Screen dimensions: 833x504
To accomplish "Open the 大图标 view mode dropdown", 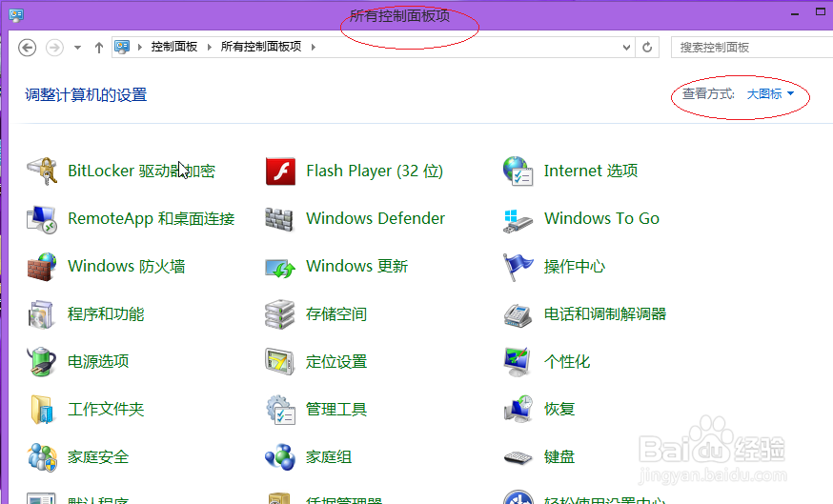I will [x=770, y=94].
